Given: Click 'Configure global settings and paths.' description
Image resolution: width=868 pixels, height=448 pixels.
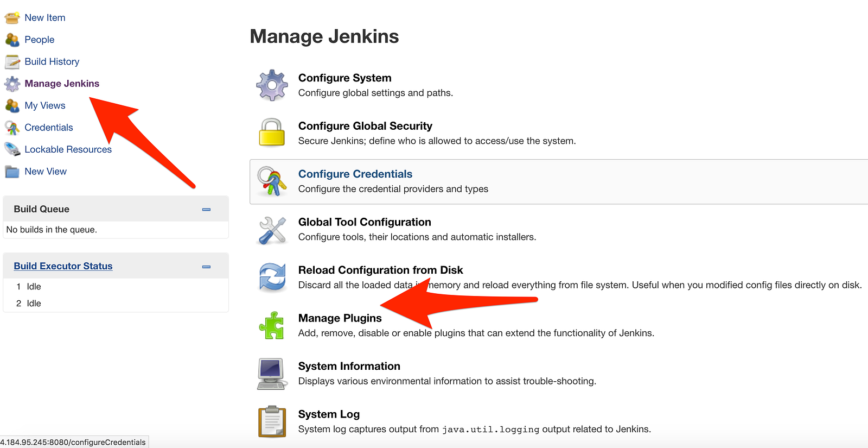Looking at the screenshot, I should [375, 93].
